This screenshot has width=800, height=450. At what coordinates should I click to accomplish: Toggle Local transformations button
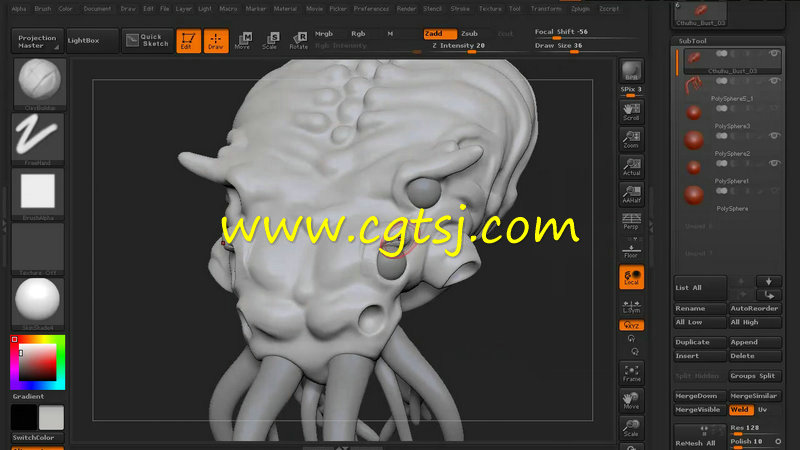[631, 277]
